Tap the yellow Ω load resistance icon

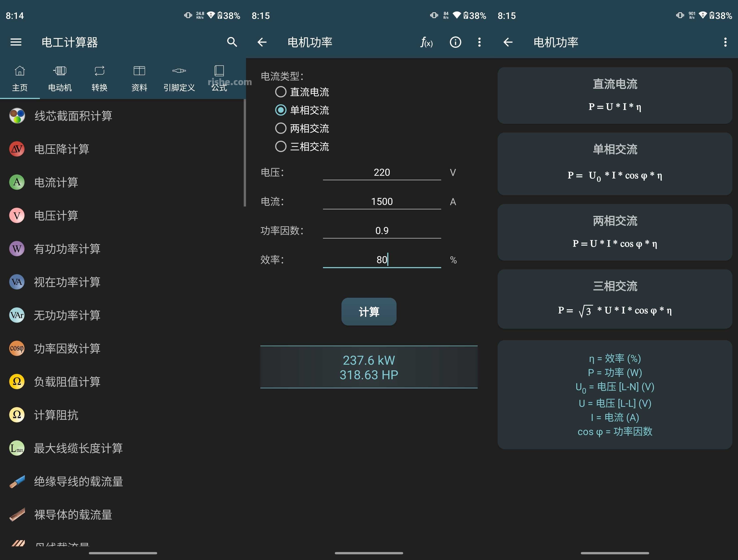tap(17, 382)
